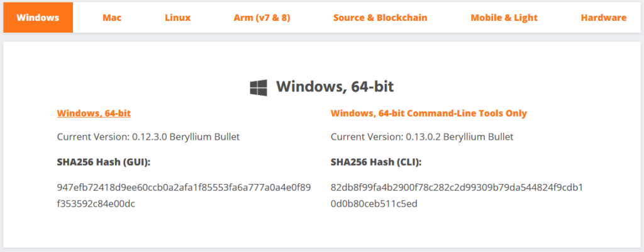
Task: View the Hardware tab
Action: click(603, 18)
